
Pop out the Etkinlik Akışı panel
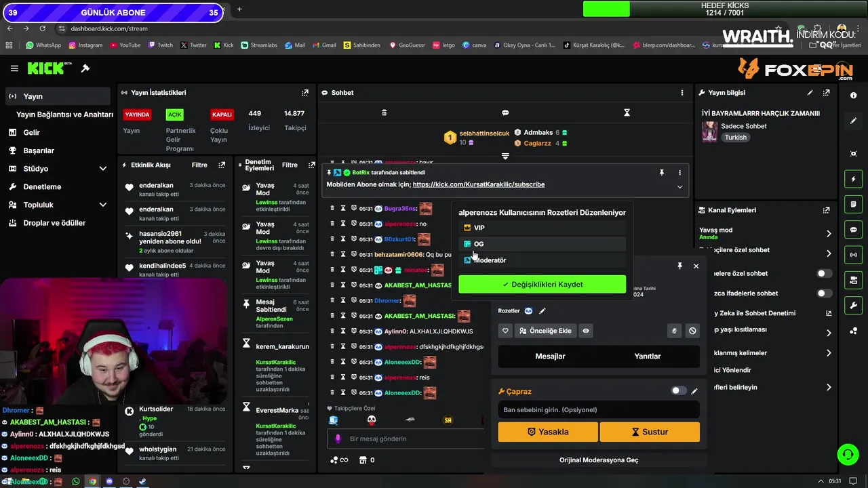point(222,165)
